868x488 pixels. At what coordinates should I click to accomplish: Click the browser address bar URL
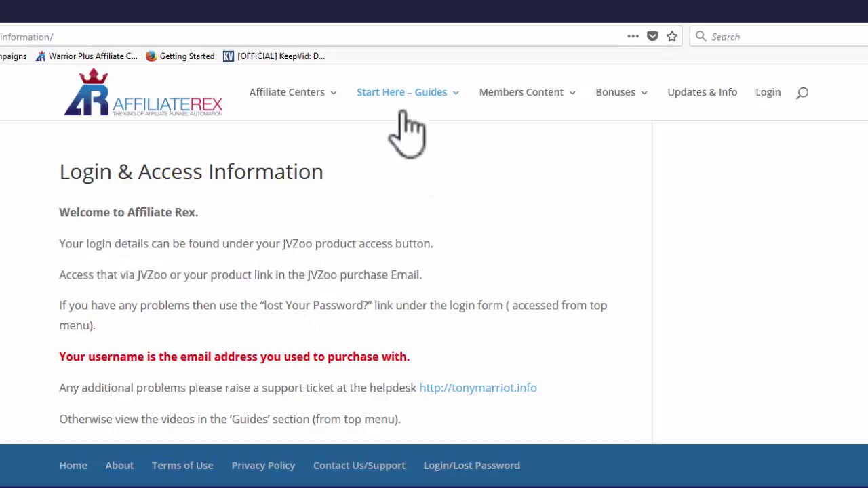pyautogui.click(x=27, y=37)
